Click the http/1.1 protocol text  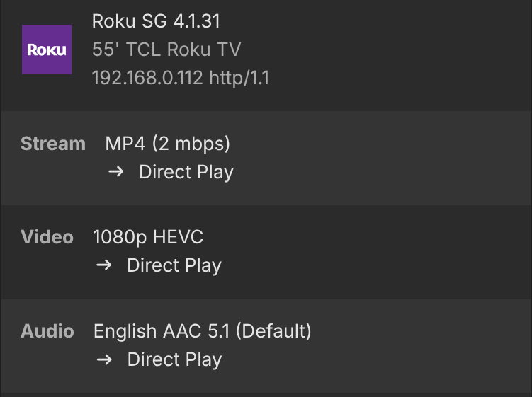coord(239,78)
